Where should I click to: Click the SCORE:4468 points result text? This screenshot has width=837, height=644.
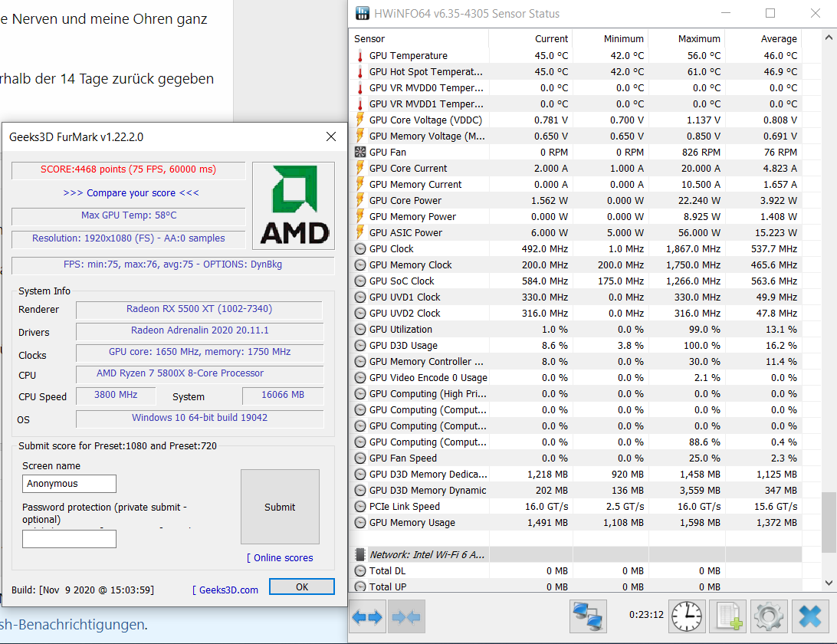(128, 169)
